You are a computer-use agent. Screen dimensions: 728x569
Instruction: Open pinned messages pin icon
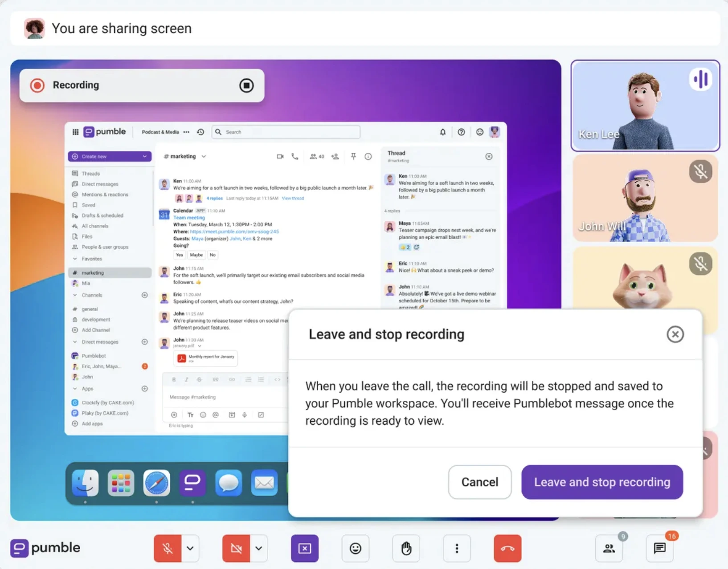(353, 156)
